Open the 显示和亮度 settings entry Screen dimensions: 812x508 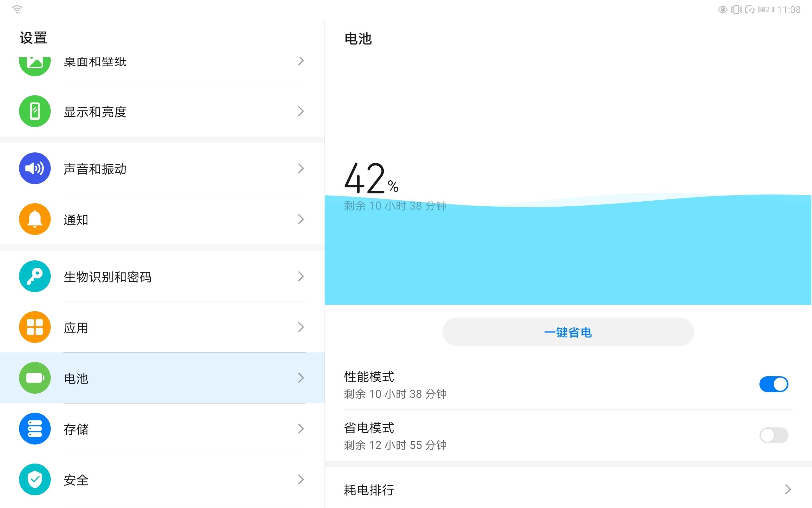[162, 111]
